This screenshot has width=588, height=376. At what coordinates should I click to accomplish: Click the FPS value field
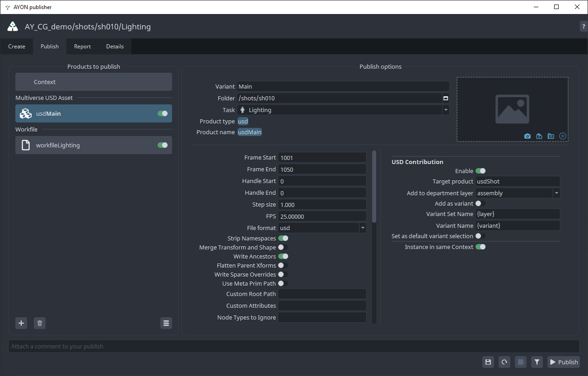point(322,216)
